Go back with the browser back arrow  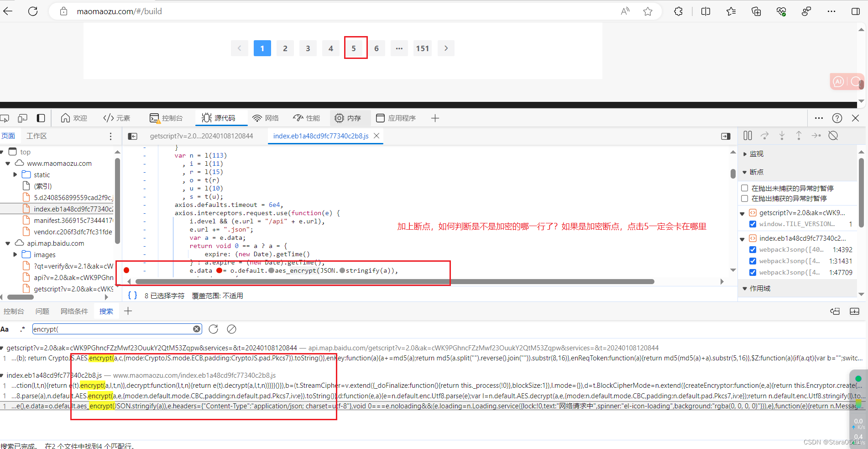[8, 11]
